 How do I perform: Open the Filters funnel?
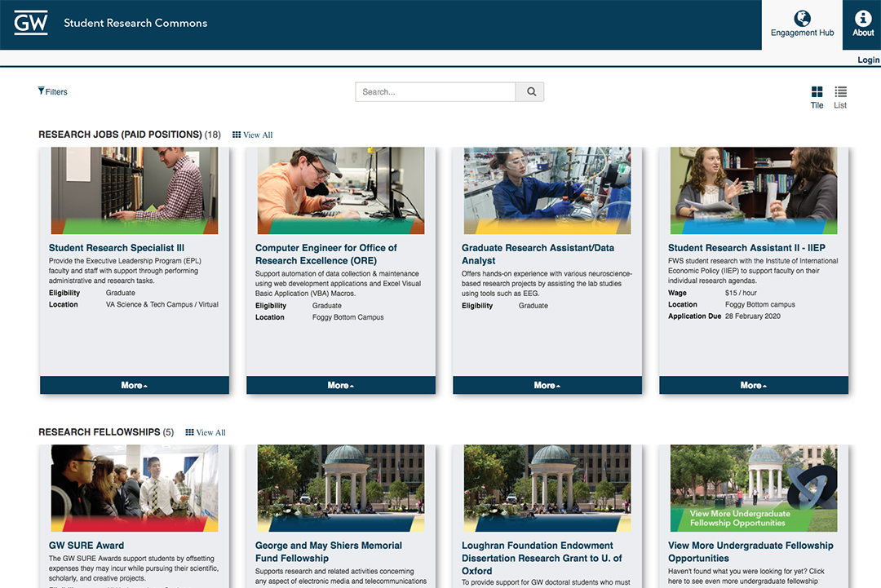[x=52, y=91]
